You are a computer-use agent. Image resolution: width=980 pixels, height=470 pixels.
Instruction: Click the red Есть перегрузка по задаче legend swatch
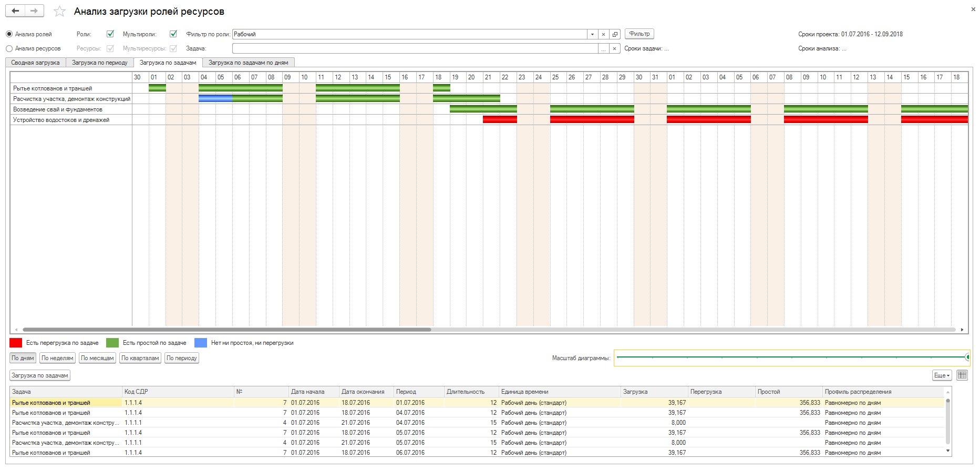[16, 343]
